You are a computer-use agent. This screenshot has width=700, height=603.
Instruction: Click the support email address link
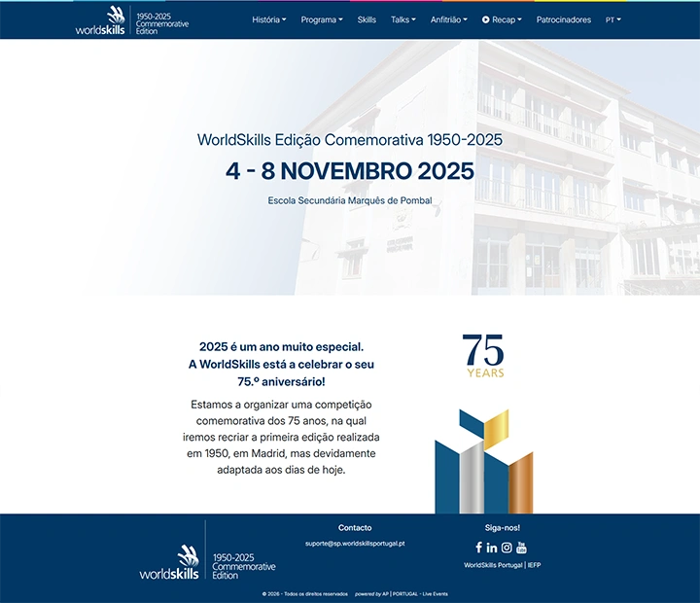355,544
